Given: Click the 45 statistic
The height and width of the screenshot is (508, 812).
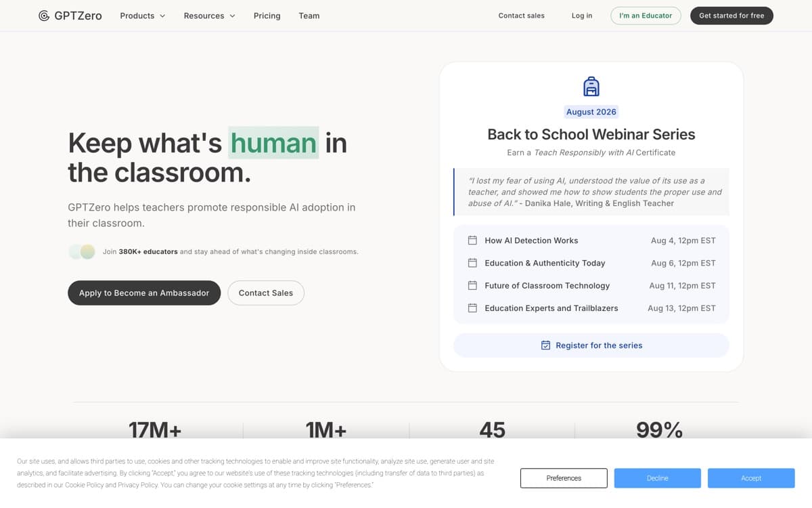Looking at the screenshot, I should pyautogui.click(x=492, y=429).
